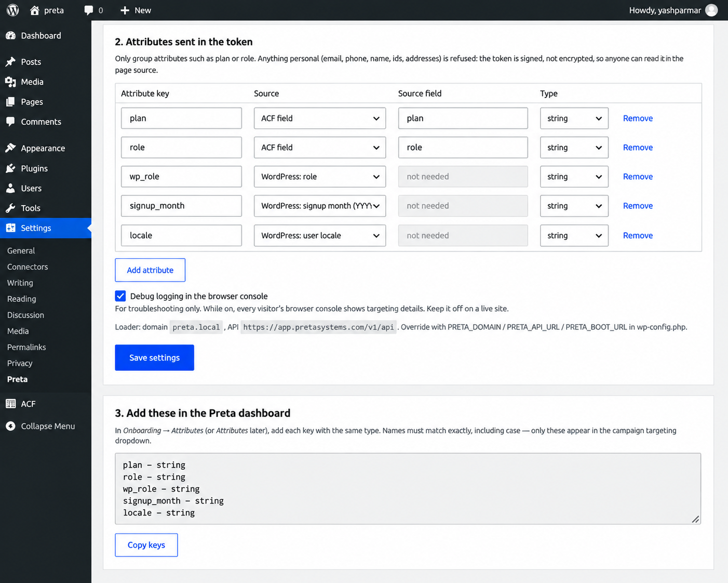Image resolution: width=728 pixels, height=583 pixels.
Task: Open Connectors settings submenu
Action: point(28,267)
